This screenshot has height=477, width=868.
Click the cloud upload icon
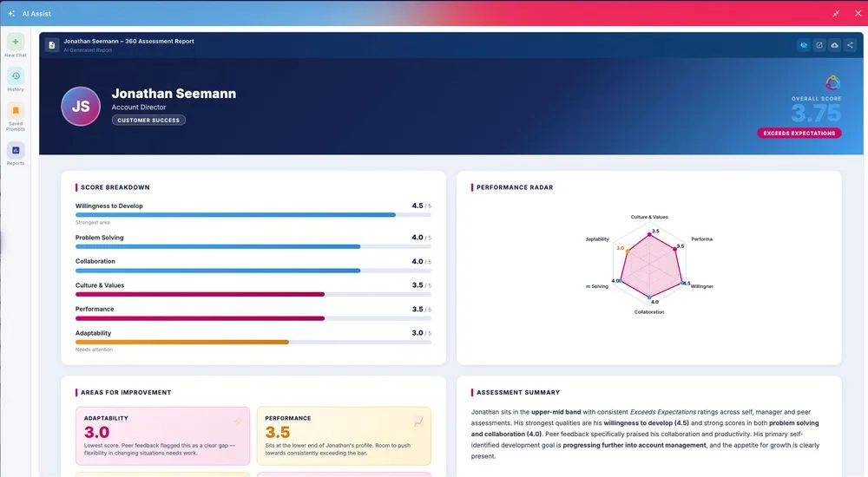[x=834, y=45]
